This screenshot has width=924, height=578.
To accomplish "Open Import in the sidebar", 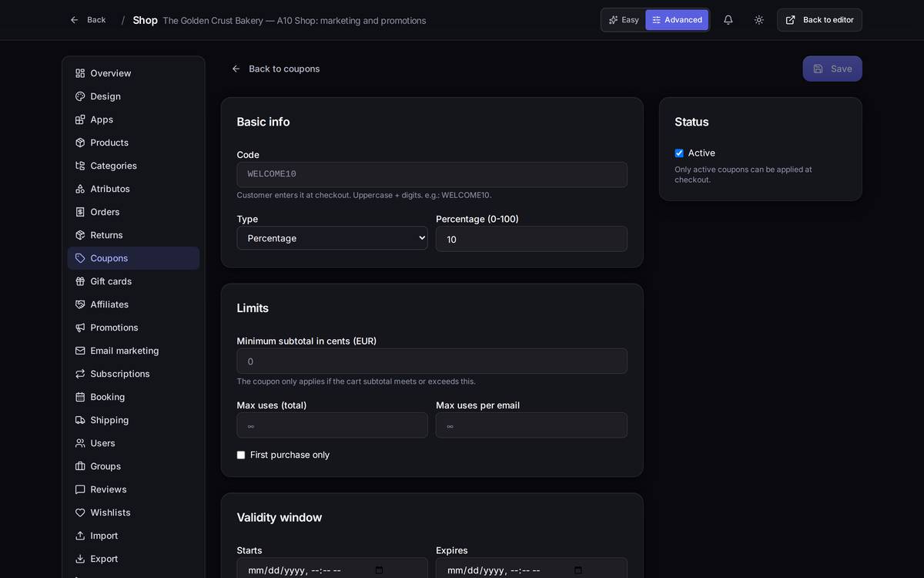I will pyautogui.click(x=133, y=536).
